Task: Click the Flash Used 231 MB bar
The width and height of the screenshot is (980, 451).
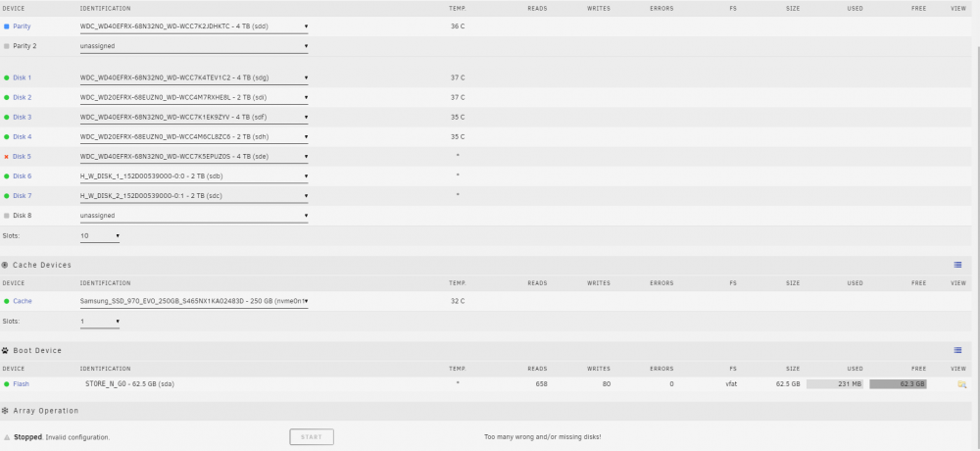Action: [834, 384]
